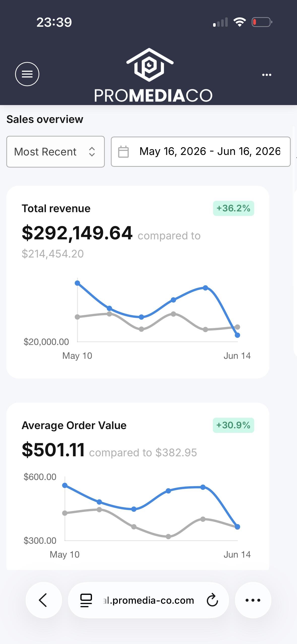Tap the 23:39 clock
Image resolution: width=297 pixels, height=644 pixels.
click(54, 22)
